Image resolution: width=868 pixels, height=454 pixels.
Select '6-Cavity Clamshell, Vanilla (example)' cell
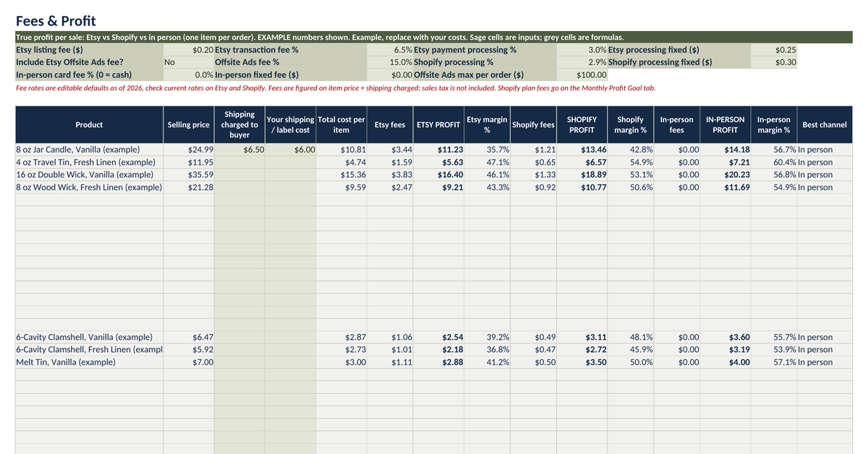click(x=89, y=337)
